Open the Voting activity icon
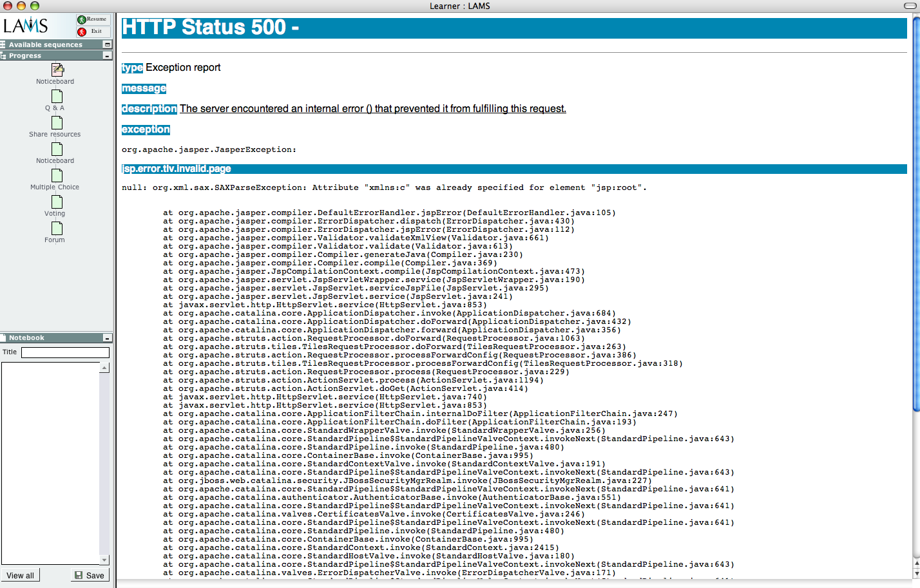Image resolution: width=920 pixels, height=588 pixels. [x=57, y=202]
